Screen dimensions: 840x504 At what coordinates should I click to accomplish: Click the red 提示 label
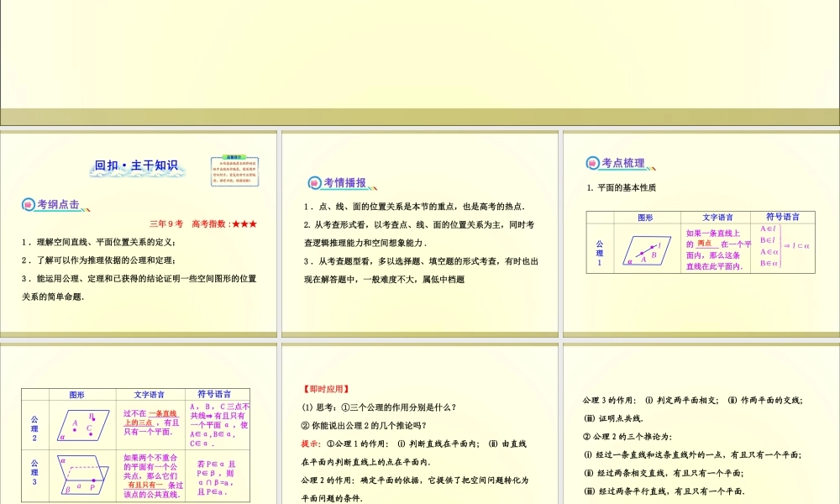pyautogui.click(x=311, y=444)
